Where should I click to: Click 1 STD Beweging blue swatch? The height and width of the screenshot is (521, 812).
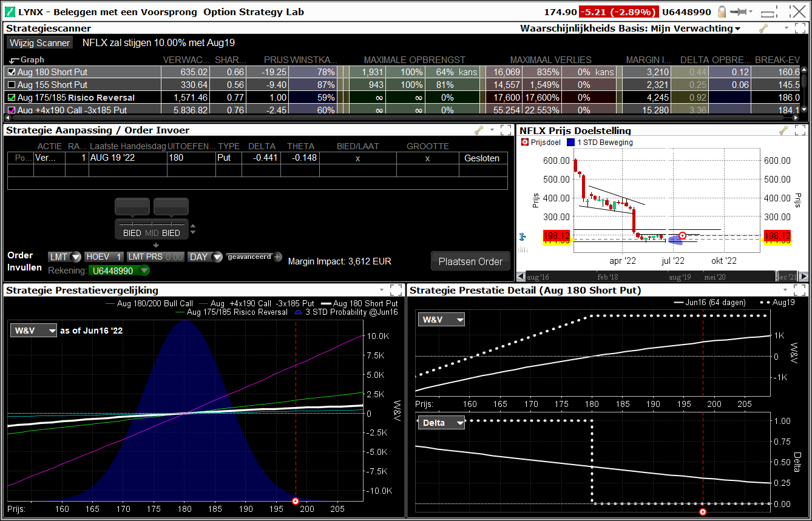(570, 143)
